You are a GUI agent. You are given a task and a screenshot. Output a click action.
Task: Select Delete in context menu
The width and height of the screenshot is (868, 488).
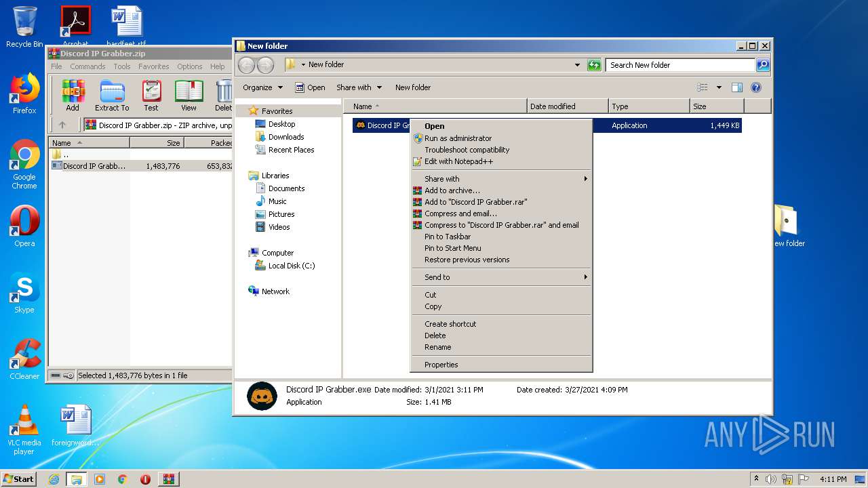click(501, 335)
